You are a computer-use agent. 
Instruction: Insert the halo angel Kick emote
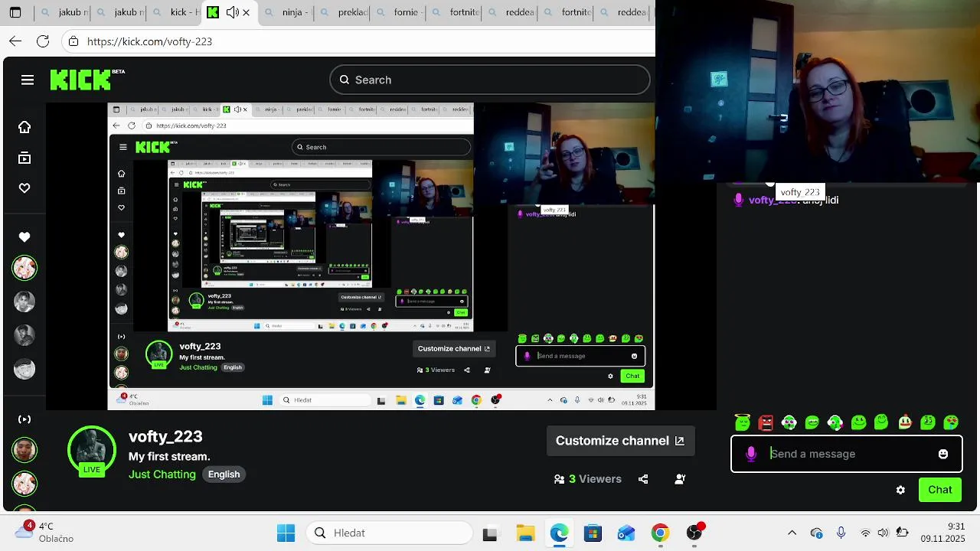click(x=742, y=422)
